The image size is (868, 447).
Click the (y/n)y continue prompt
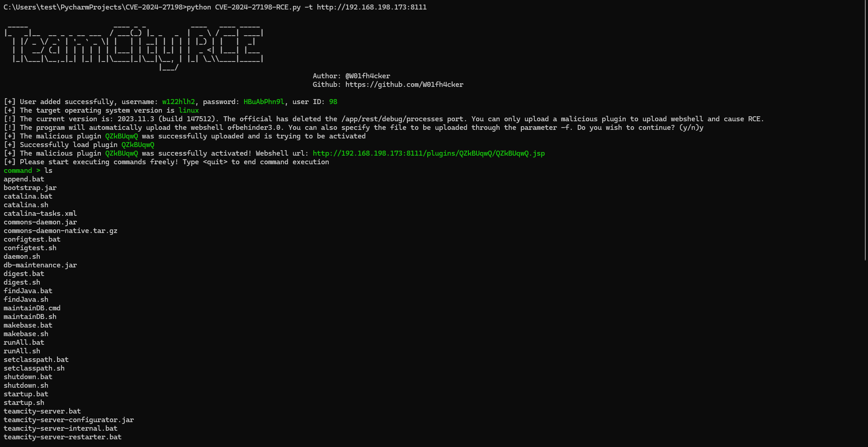(x=691, y=128)
